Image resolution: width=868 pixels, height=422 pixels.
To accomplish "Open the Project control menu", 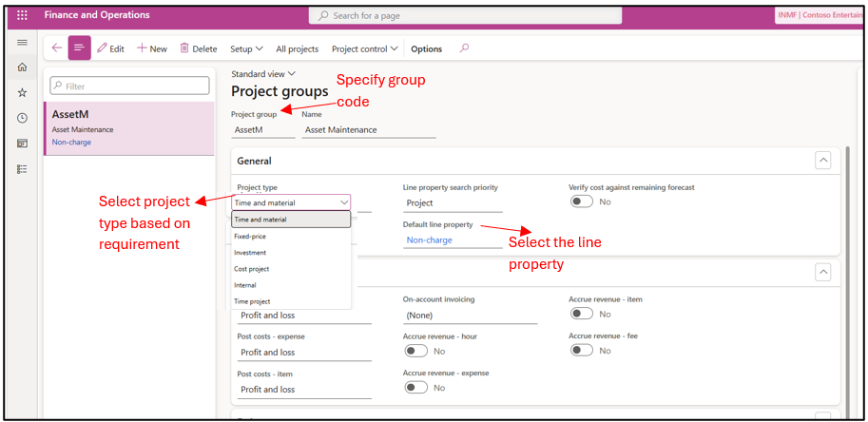I will [x=365, y=48].
